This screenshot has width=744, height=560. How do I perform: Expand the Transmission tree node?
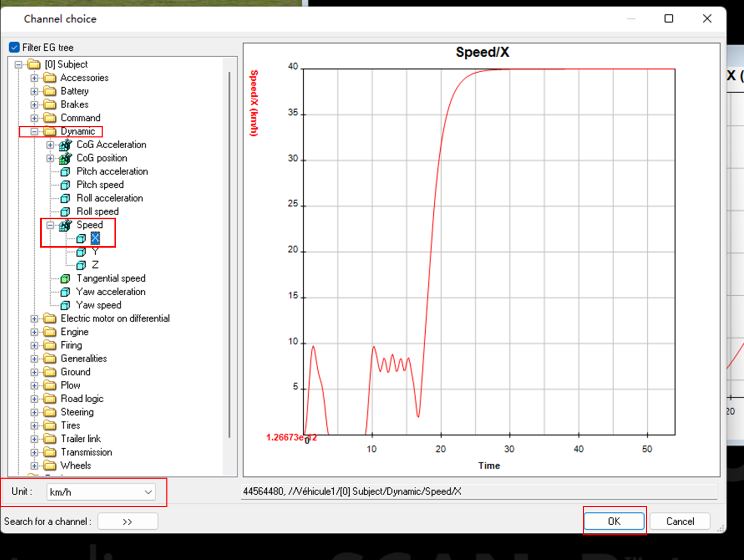(34, 452)
